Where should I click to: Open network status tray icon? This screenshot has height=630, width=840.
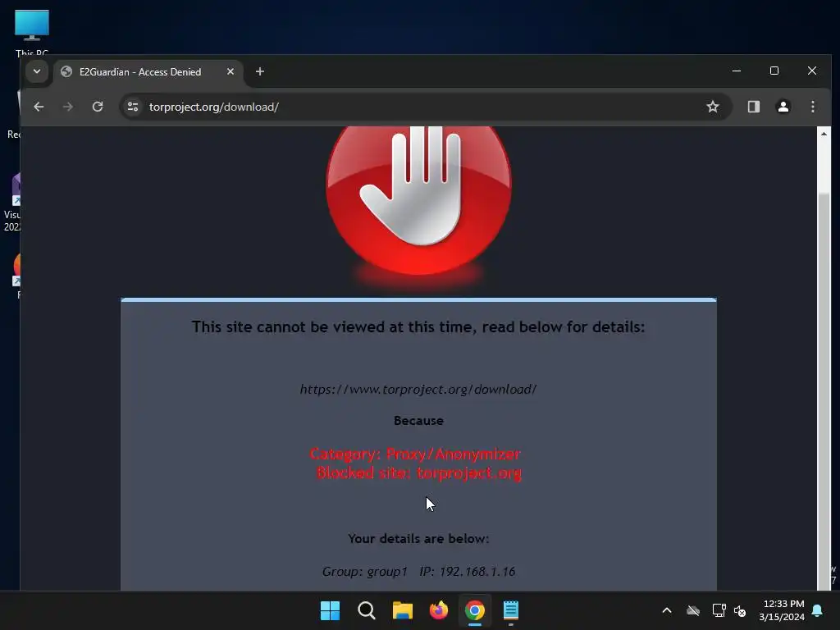[719, 610]
